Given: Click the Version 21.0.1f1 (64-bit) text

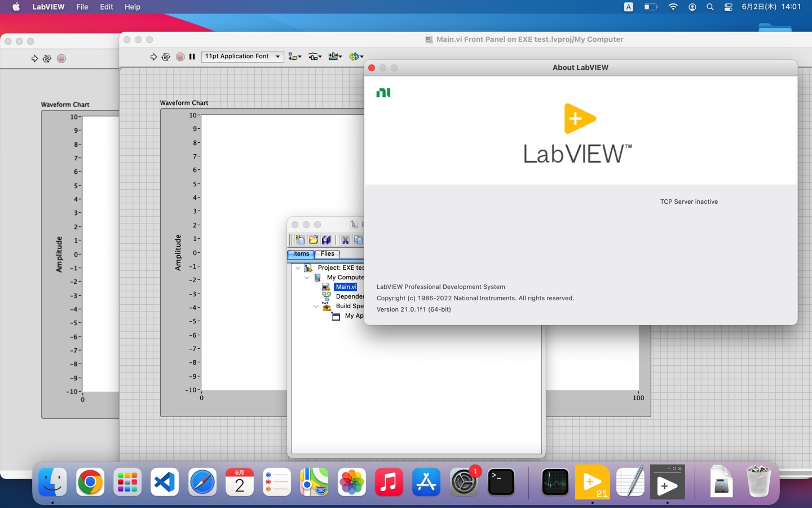Looking at the screenshot, I should pos(414,309).
